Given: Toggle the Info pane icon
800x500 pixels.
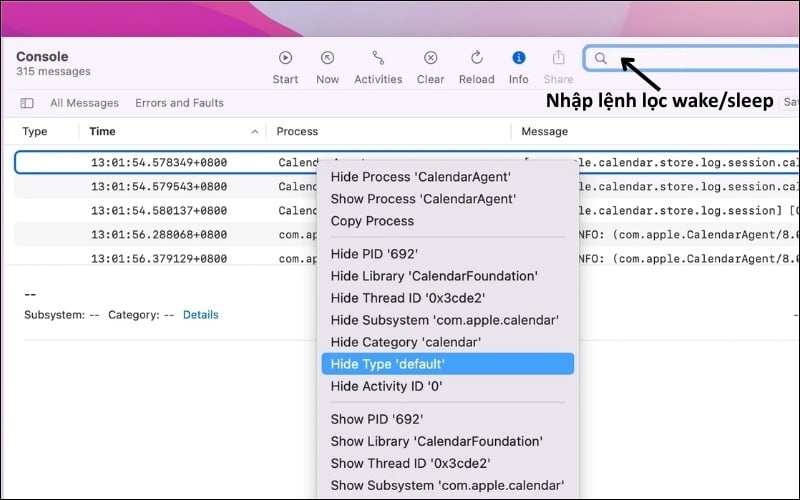Looking at the screenshot, I should click(518, 58).
